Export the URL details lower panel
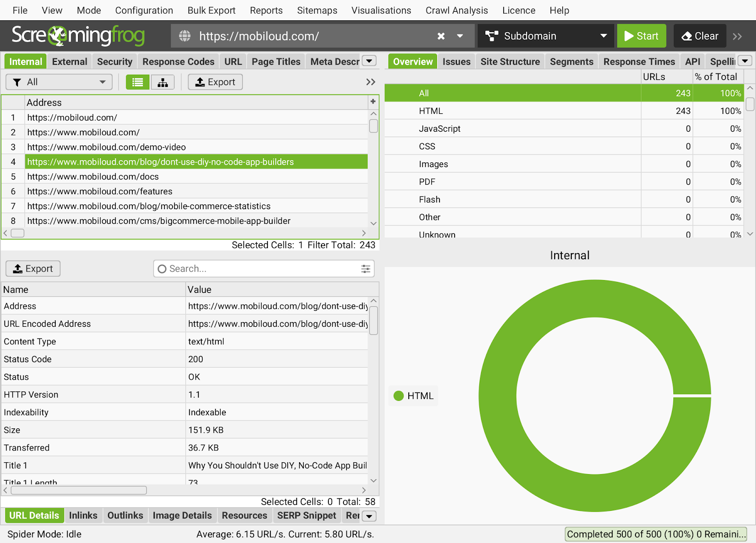This screenshot has height=543, width=756. pyautogui.click(x=33, y=269)
